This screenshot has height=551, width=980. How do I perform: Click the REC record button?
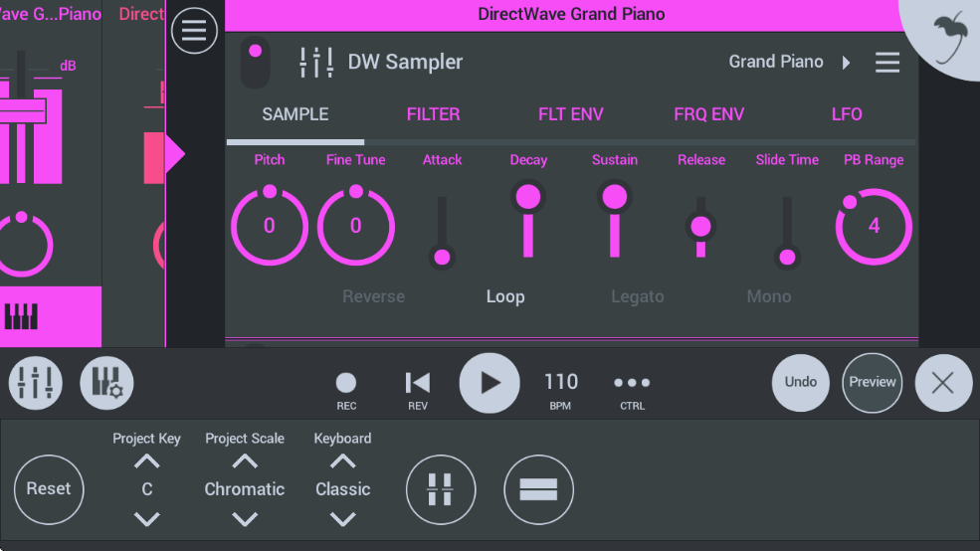pyautogui.click(x=346, y=390)
